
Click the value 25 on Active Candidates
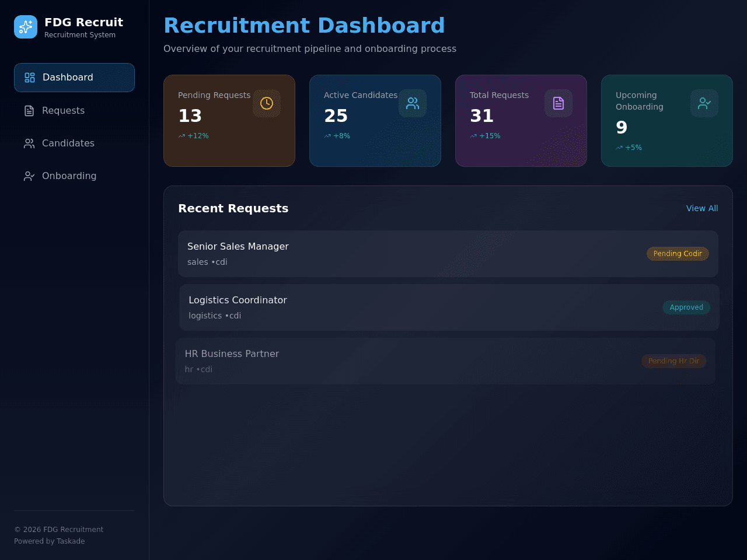[x=336, y=116]
